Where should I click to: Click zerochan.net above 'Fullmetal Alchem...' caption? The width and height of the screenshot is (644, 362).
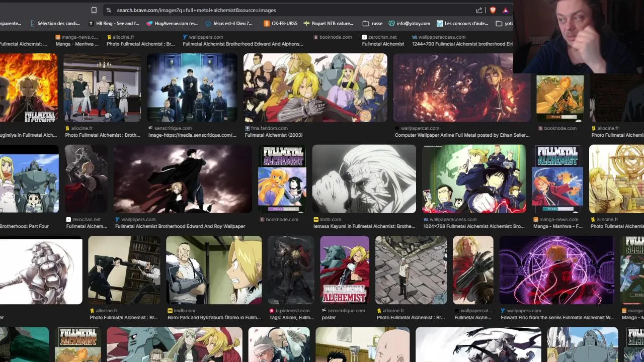click(87, 219)
